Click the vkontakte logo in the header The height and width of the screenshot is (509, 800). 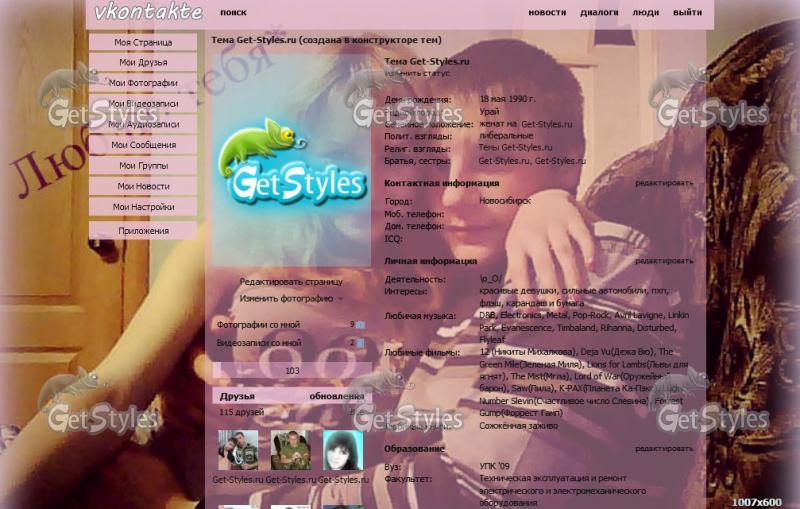(x=148, y=12)
